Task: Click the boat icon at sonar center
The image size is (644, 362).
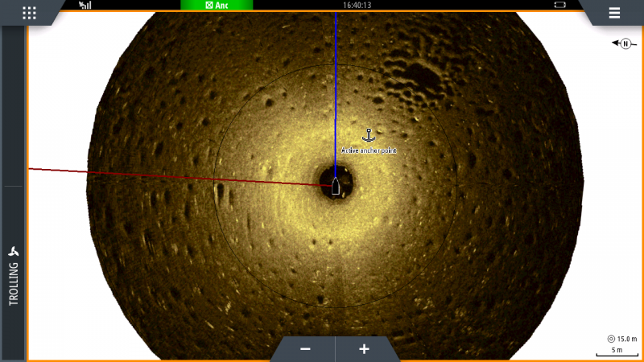Action: [336, 186]
